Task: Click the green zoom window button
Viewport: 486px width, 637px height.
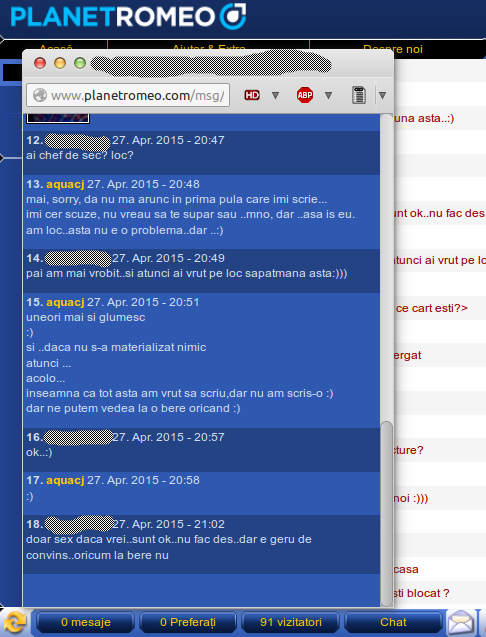Action: pos(80,63)
